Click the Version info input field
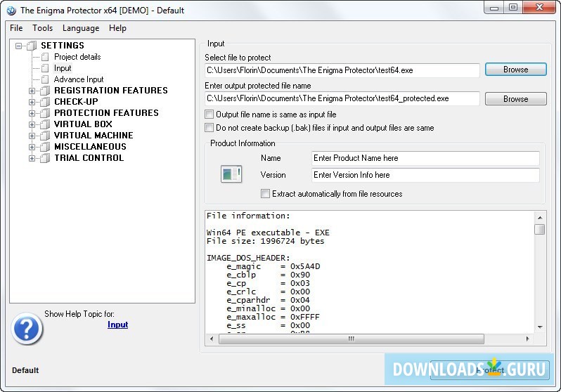The width and height of the screenshot is (561, 392). click(x=425, y=175)
